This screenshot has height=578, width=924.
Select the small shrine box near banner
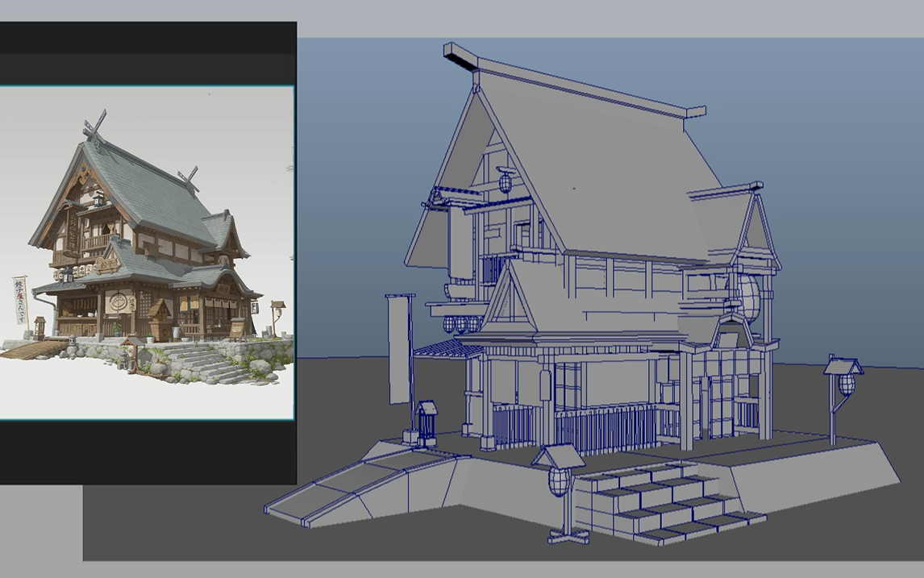[427, 423]
